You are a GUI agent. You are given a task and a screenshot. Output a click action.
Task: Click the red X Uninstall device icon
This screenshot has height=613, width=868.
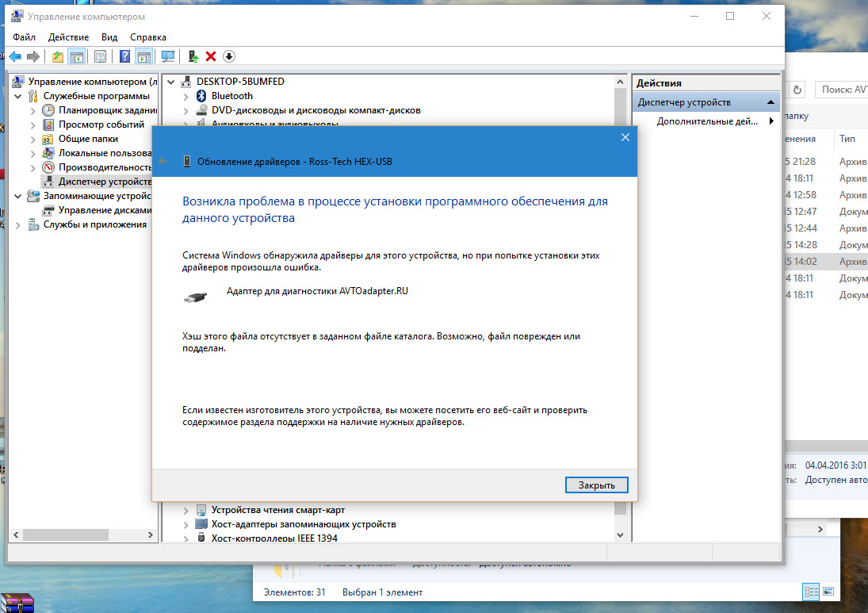[x=211, y=56]
